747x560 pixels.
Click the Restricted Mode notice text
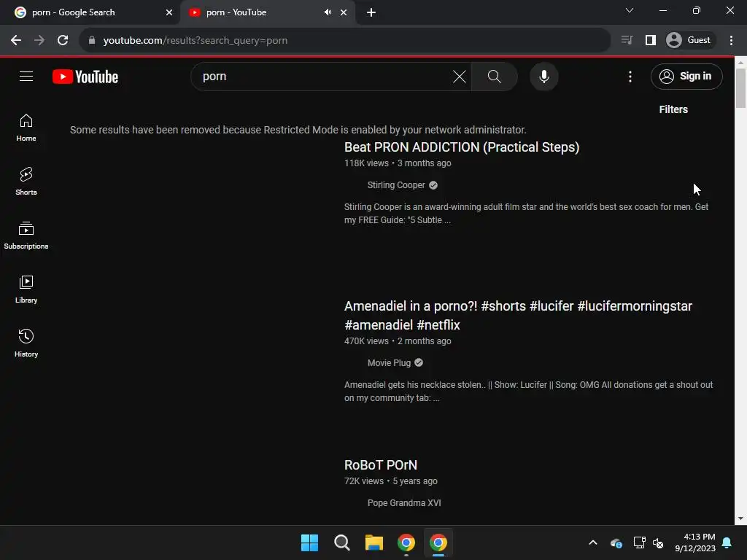pyautogui.click(x=298, y=130)
